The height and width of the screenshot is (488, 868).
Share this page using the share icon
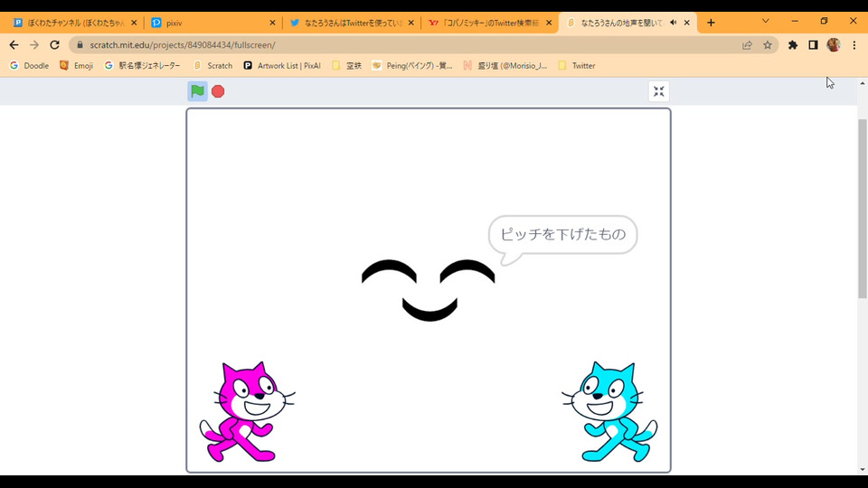coord(748,45)
